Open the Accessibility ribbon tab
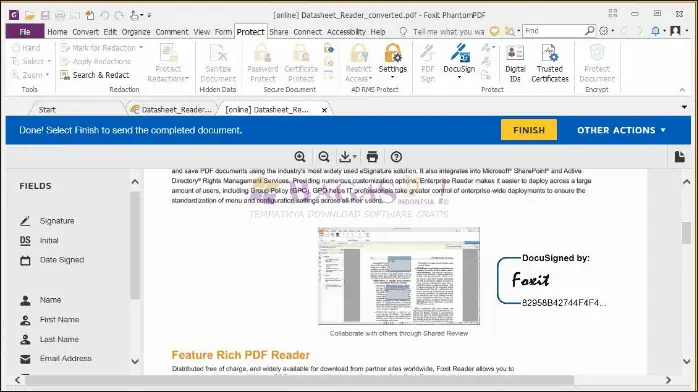The width and height of the screenshot is (698, 392). [346, 32]
